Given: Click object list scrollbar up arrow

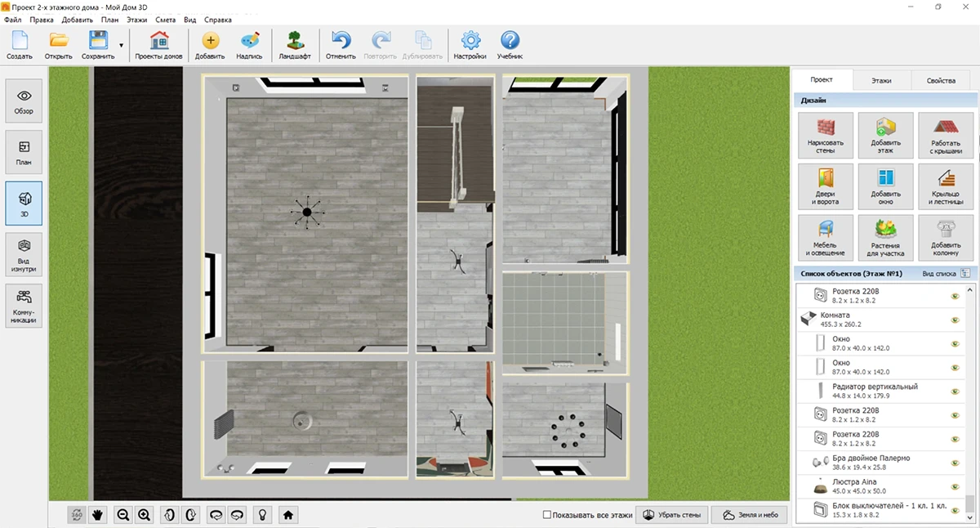Looking at the screenshot, I should coord(970,289).
